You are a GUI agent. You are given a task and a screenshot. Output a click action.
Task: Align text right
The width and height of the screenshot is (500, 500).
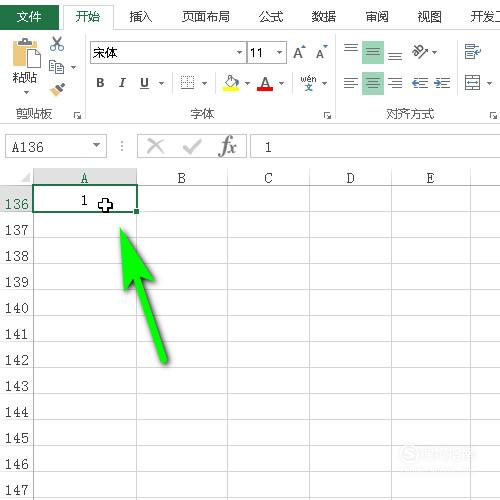pos(395,83)
